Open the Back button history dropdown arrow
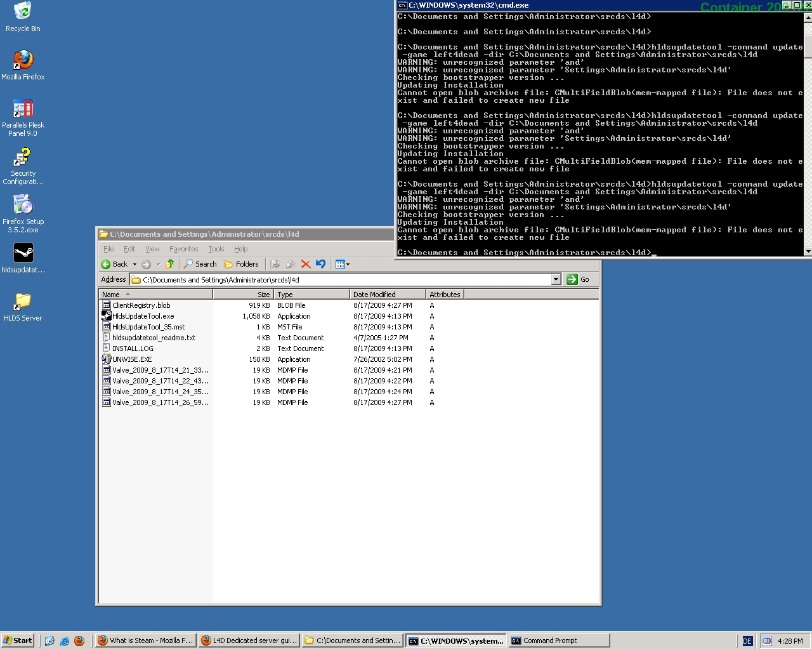812x650 pixels. coord(134,264)
